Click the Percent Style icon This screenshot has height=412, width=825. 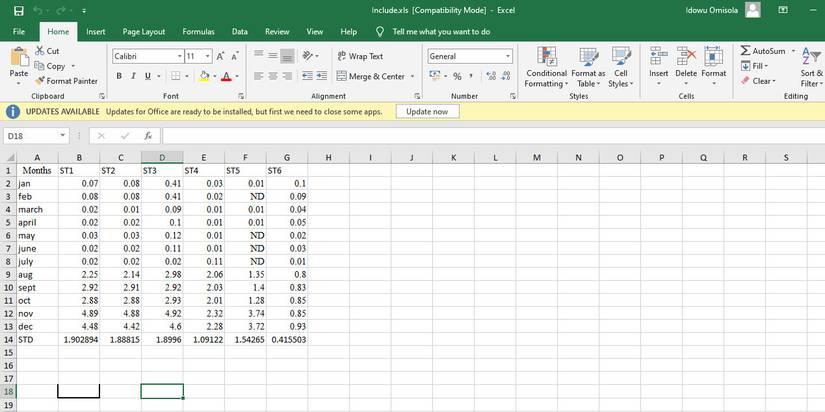click(x=456, y=76)
